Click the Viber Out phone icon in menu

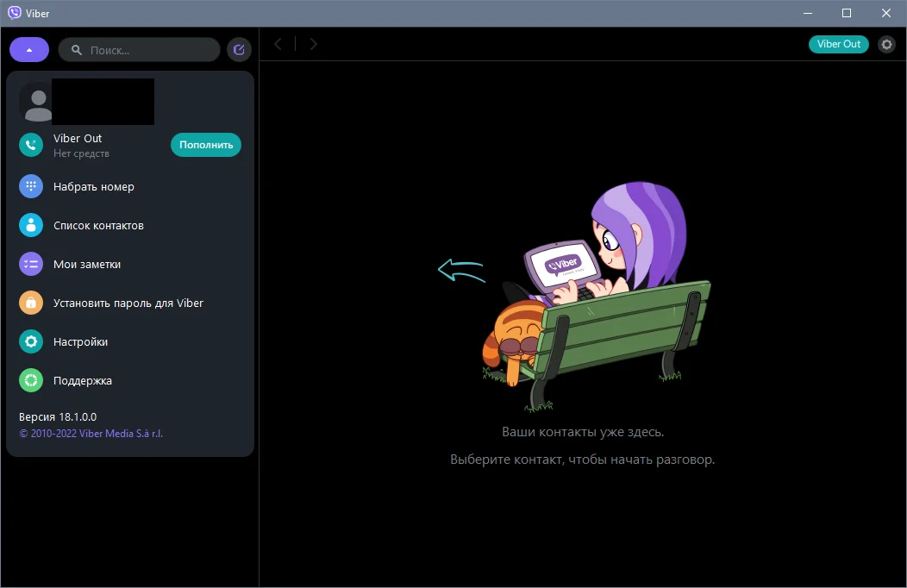[x=31, y=145]
